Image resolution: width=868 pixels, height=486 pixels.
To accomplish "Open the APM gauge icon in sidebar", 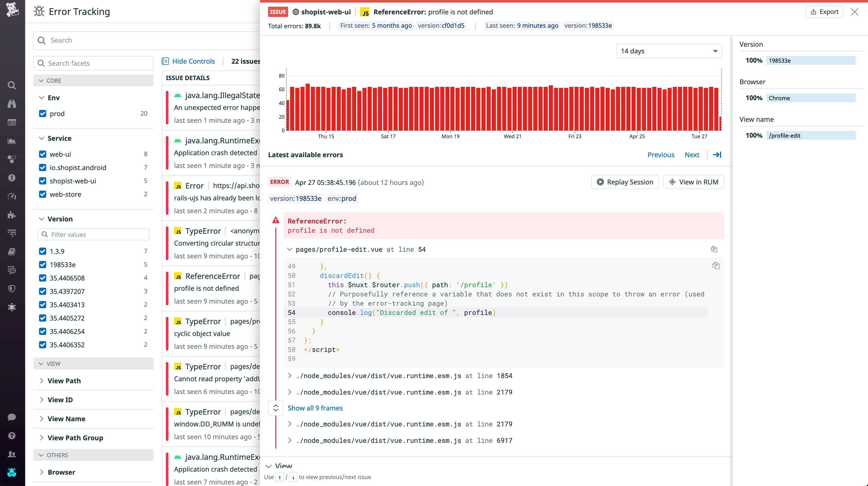I will click(12, 196).
